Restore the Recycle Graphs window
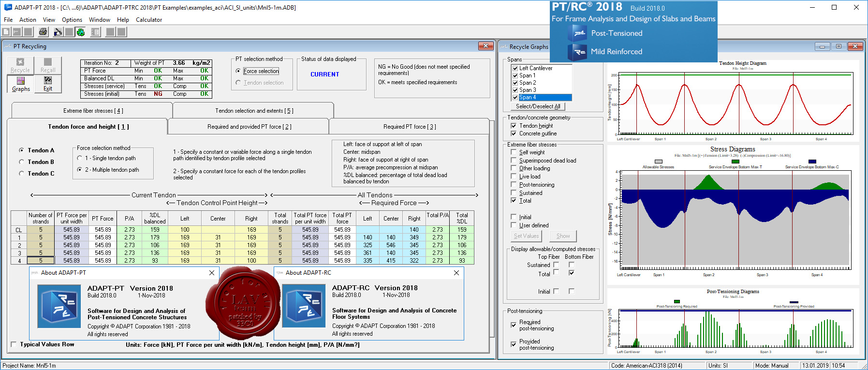Viewport: 868px width, 370px height. (x=839, y=46)
